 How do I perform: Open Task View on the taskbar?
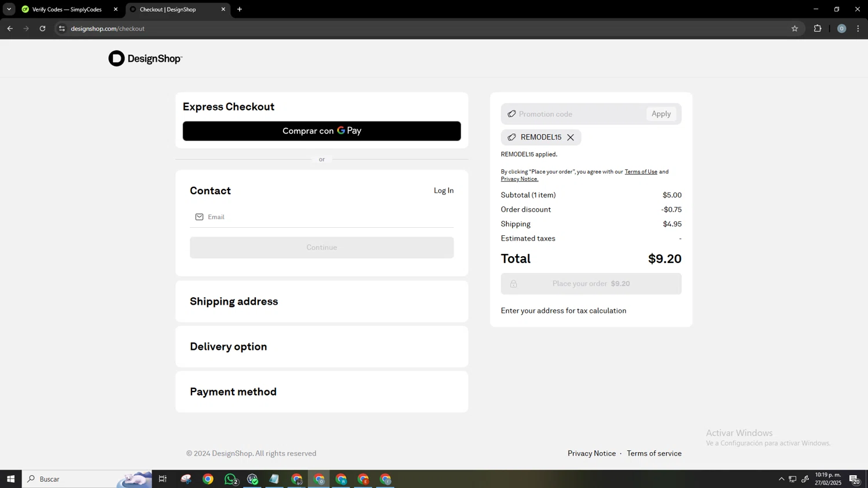163,479
